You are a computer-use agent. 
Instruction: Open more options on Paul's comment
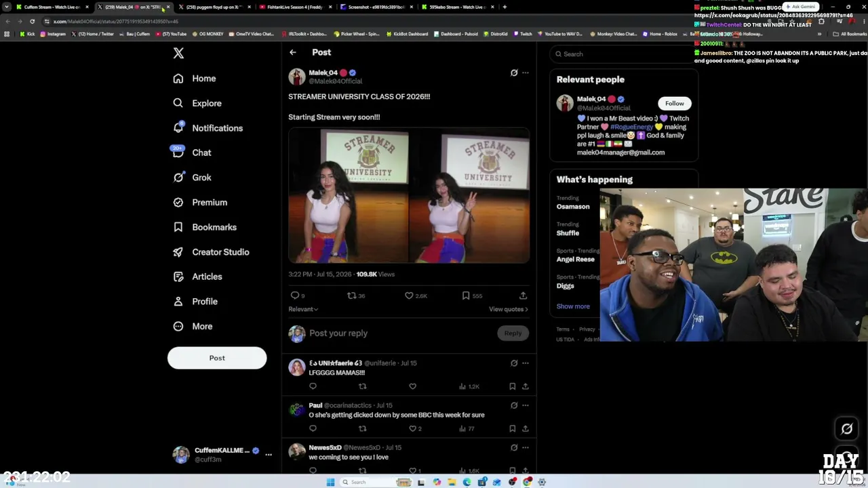[x=526, y=405]
